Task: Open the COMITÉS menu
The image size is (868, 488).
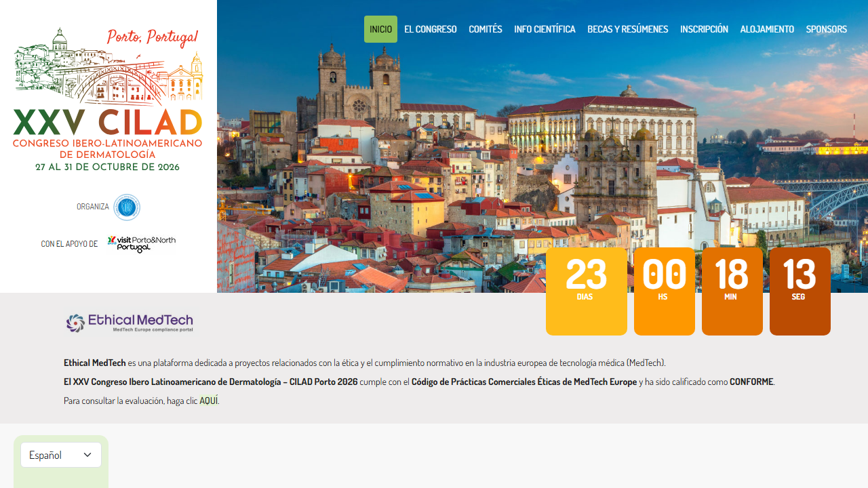Action: (486, 29)
